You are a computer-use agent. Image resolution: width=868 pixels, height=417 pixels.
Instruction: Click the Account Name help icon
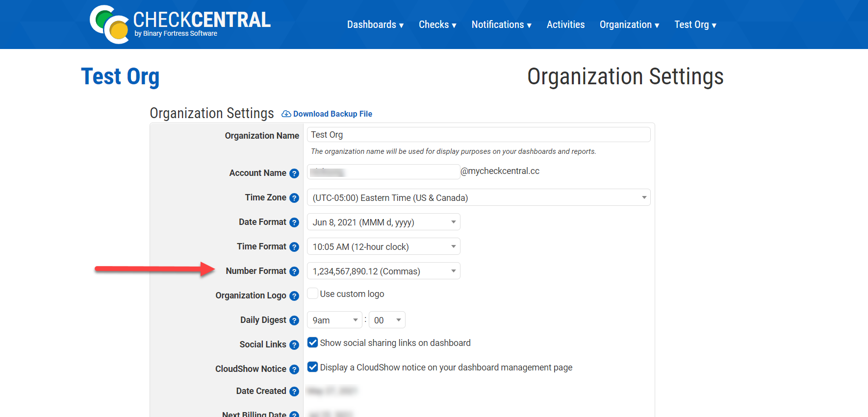coord(294,173)
